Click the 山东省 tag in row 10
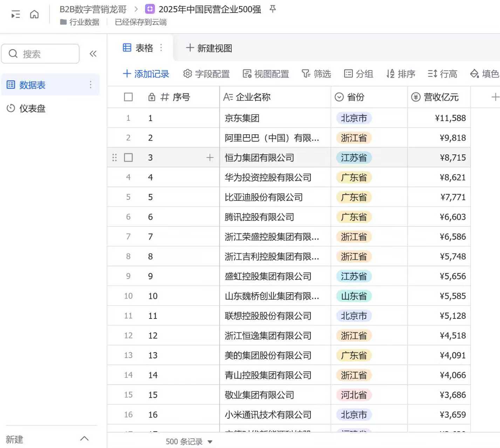This screenshot has width=500, height=448. (x=354, y=296)
